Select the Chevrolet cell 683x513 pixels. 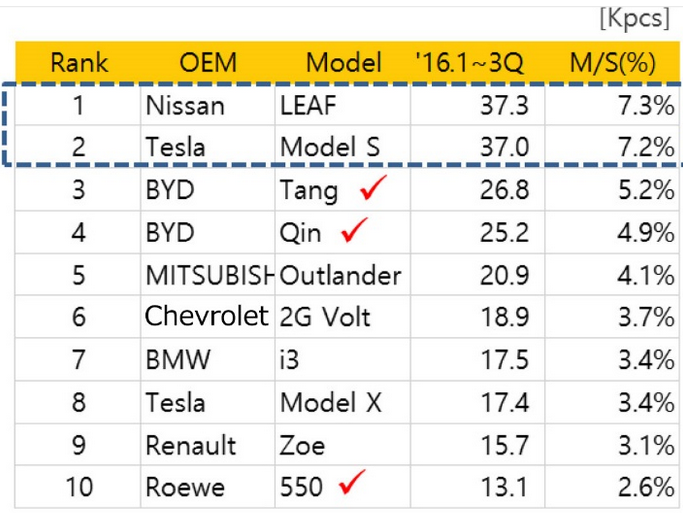click(x=207, y=317)
